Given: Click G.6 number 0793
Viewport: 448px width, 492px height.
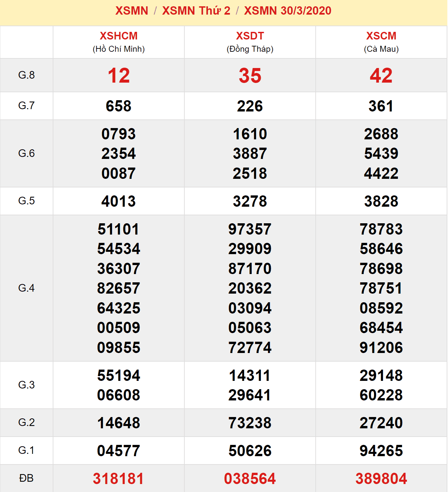Looking at the screenshot, I should (x=119, y=134).
